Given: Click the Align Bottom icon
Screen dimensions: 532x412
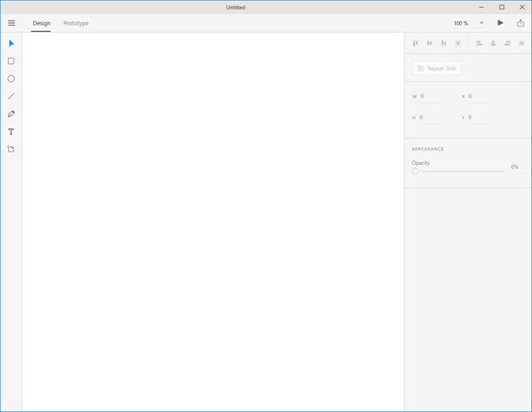Looking at the screenshot, I should tap(443, 43).
